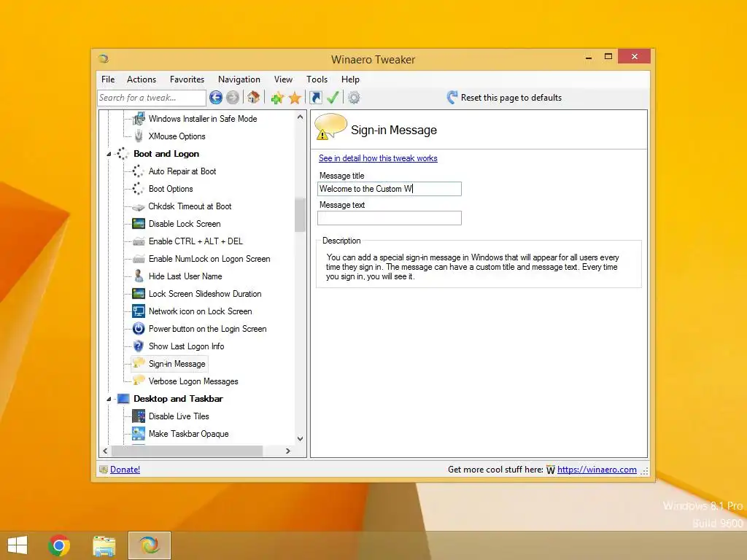Click the tree vertical scrollbar up arrow
This screenshot has height=560, width=747.
(300, 117)
